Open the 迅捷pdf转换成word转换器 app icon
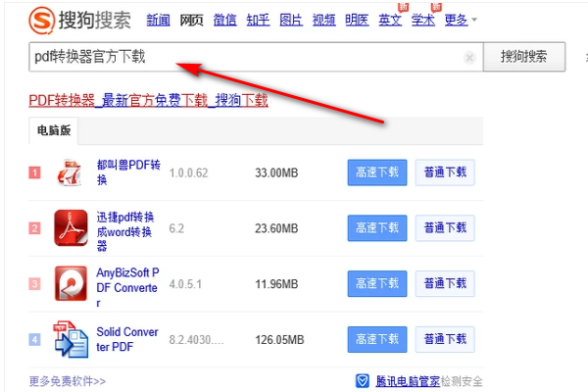588x392 pixels. tap(71, 228)
